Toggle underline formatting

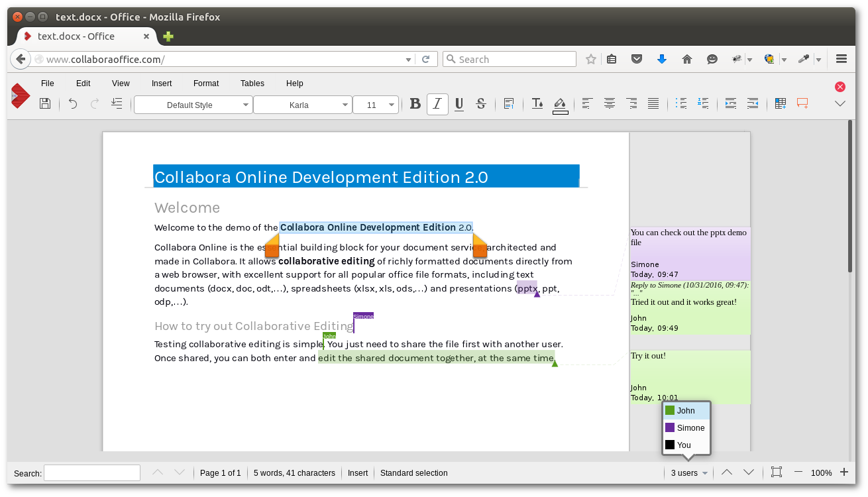459,103
